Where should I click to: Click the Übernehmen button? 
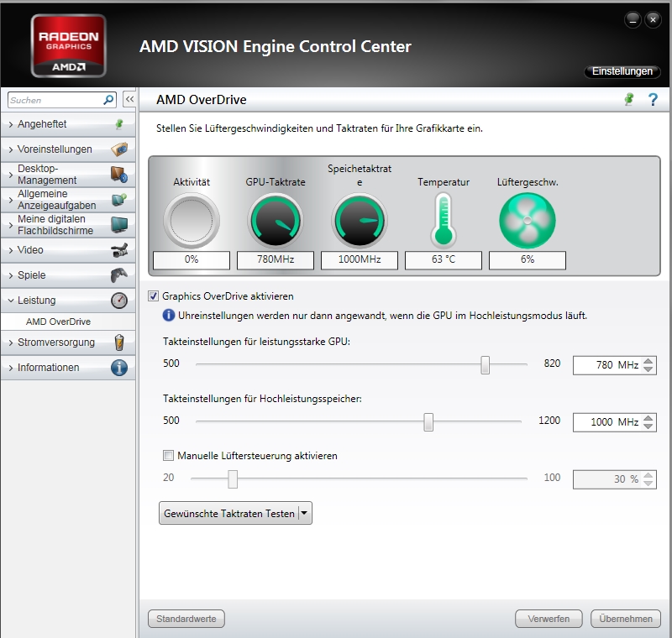(626, 619)
